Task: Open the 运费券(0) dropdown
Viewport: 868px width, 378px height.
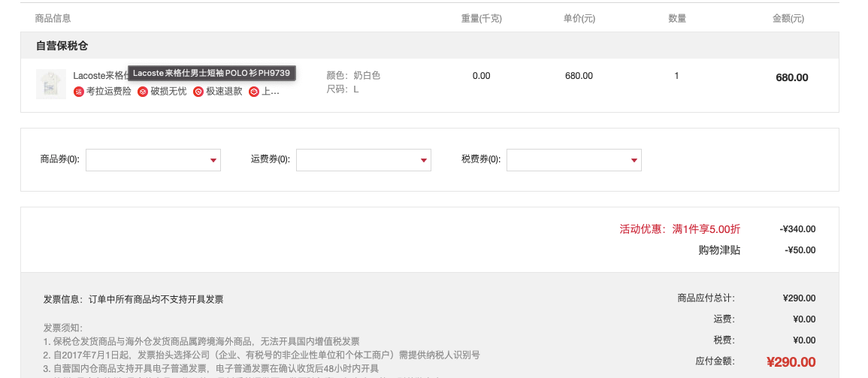Action: [364, 160]
